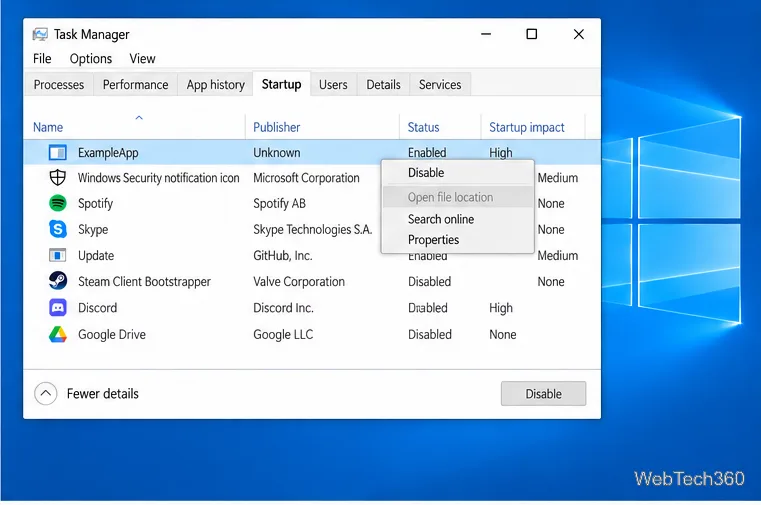Viewport: 761px width, 505px height.
Task: Click the Fewer details label
Action: (x=103, y=393)
